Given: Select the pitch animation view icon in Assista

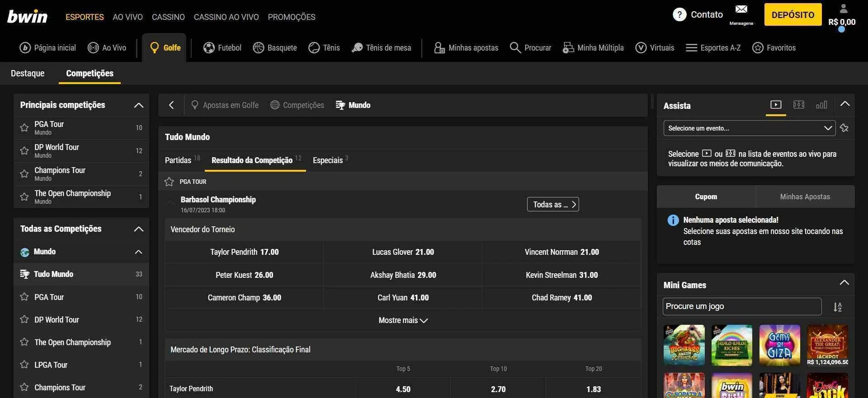Looking at the screenshot, I should [x=799, y=105].
